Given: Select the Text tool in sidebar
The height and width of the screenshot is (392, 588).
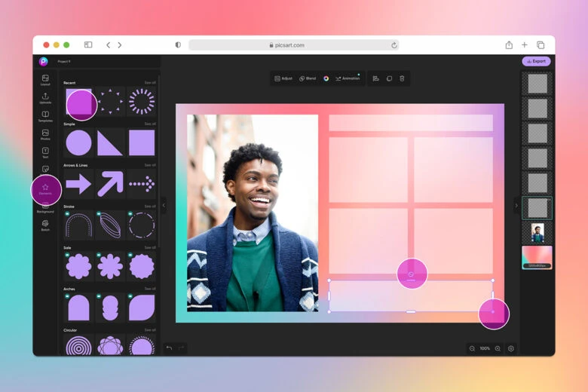Looking at the screenshot, I should (45, 152).
